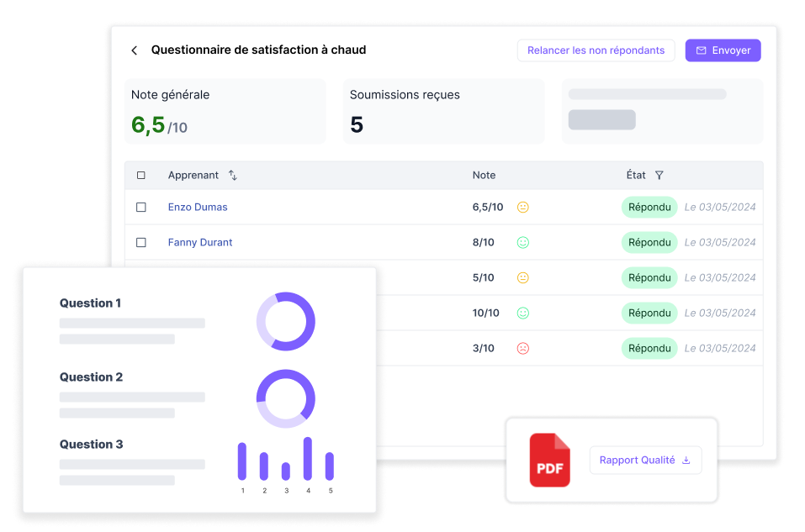Click the Question 2 heading
This screenshot has height=532, width=805.
pos(92,377)
